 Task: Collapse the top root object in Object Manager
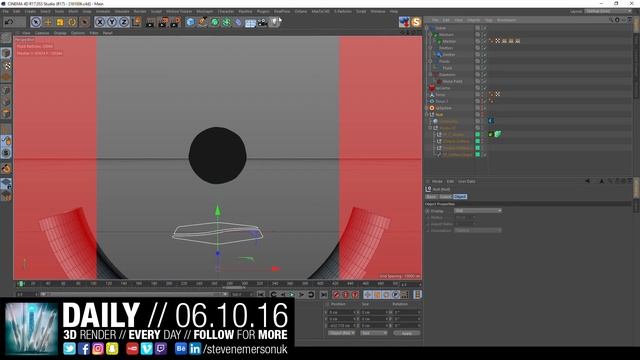click(427, 28)
